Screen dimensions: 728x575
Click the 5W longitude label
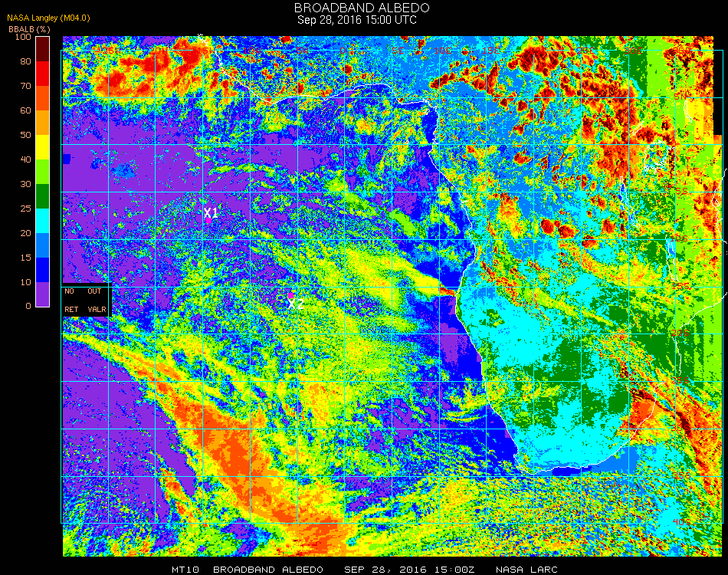[x=302, y=50]
